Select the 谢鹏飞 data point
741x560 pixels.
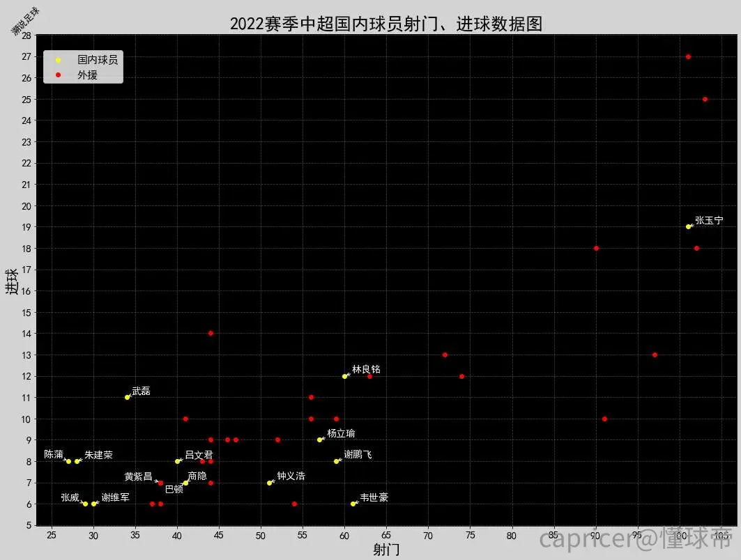336,461
